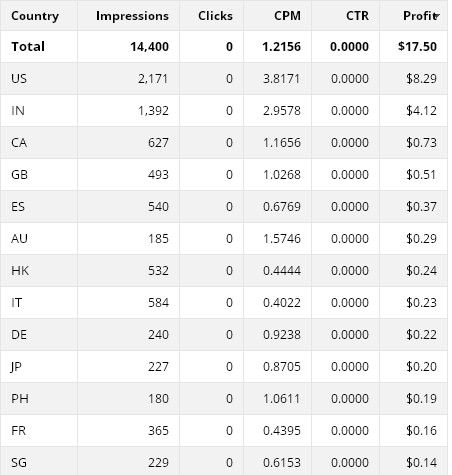Select the JP country row
This screenshot has width=452, height=475.
tap(224, 367)
